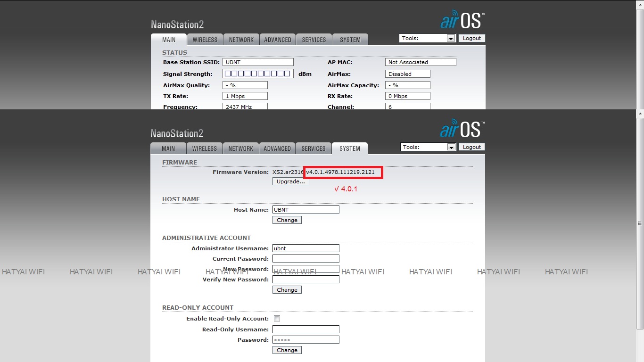Click the 'Enable Read-Only Account:' label
The height and width of the screenshot is (362, 644).
tap(228, 319)
